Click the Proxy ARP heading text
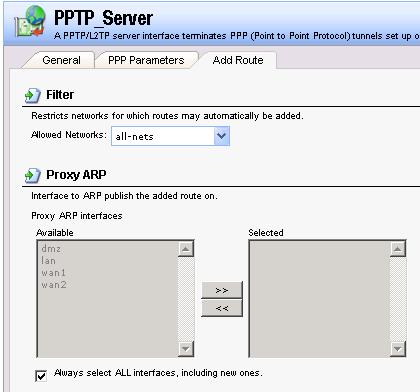This screenshot has height=392, width=420. point(76,175)
